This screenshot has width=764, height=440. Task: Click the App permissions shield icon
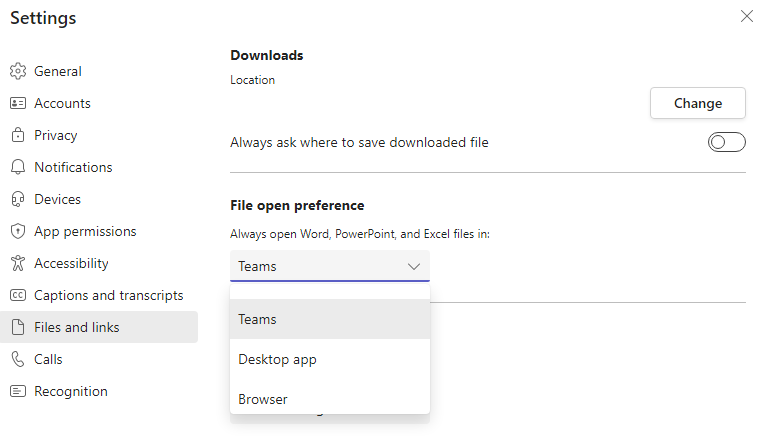click(x=18, y=231)
